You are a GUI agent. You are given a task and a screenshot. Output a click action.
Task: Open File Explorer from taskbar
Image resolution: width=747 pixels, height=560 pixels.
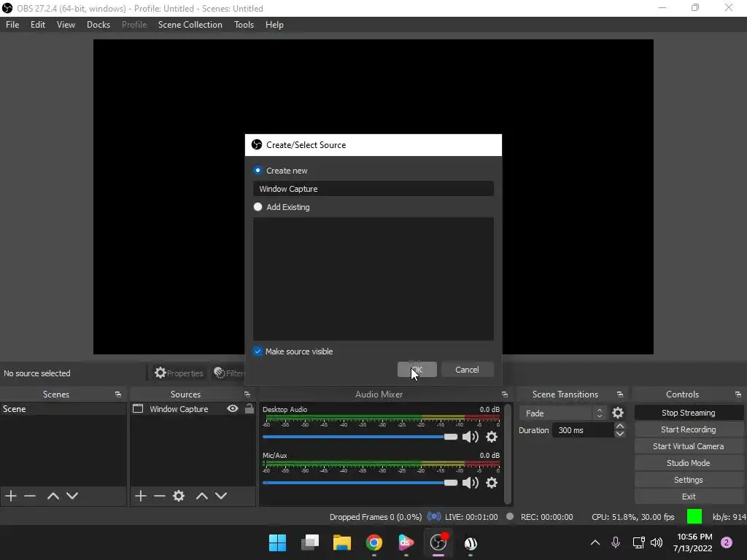click(x=342, y=542)
